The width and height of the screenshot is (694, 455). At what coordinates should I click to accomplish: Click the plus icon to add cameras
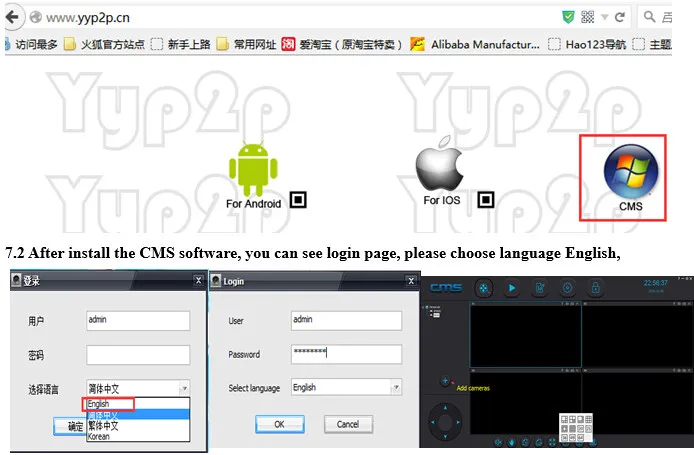click(445, 381)
